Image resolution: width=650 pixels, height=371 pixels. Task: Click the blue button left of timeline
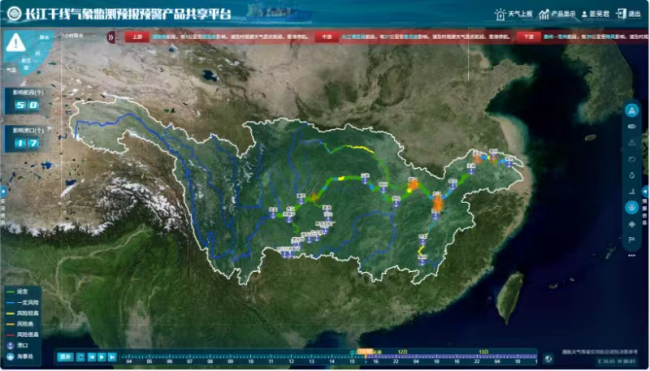point(65,357)
